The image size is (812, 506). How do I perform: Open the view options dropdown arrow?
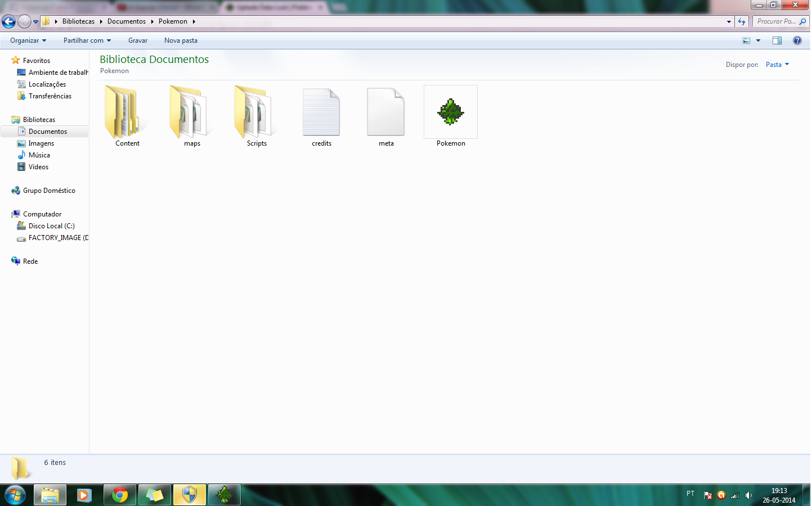[x=758, y=40]
